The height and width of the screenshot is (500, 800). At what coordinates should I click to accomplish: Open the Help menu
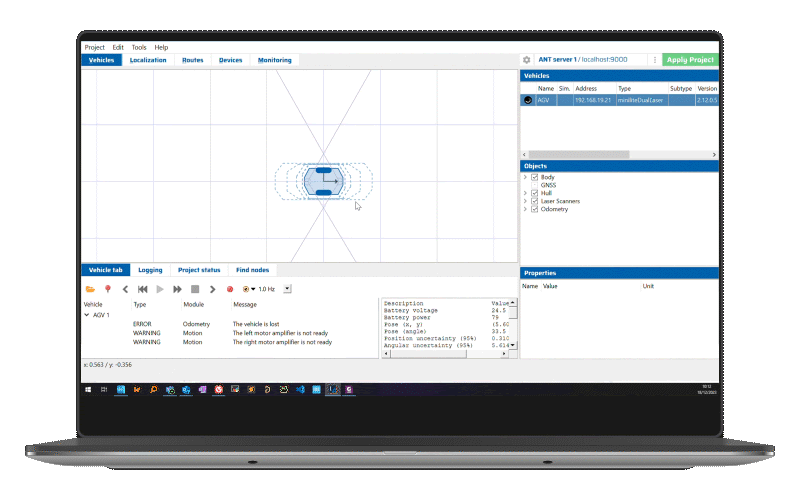tap(161, 47)
